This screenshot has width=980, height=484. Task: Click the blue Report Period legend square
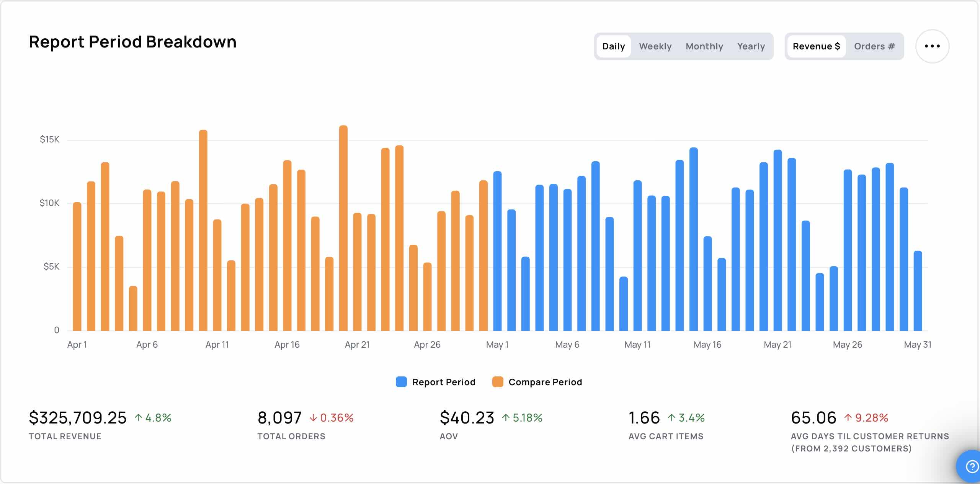click(x=401, y=382)
